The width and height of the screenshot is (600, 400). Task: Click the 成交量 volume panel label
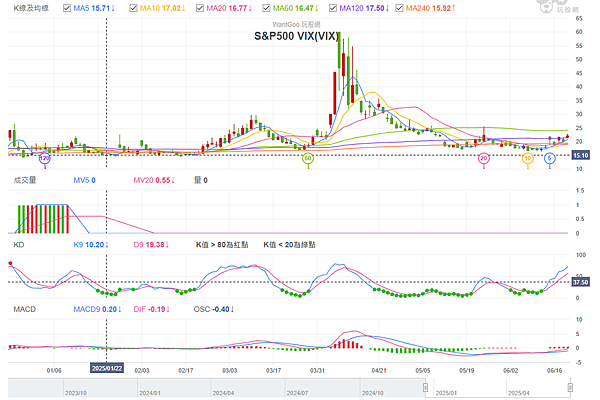(25, 180)
